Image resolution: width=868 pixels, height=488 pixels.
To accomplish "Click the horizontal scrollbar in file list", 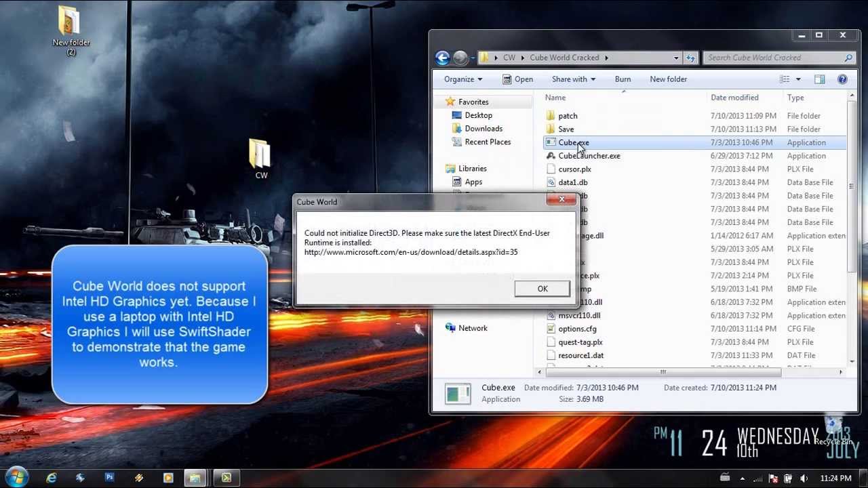I will click(x=663, y=371).
